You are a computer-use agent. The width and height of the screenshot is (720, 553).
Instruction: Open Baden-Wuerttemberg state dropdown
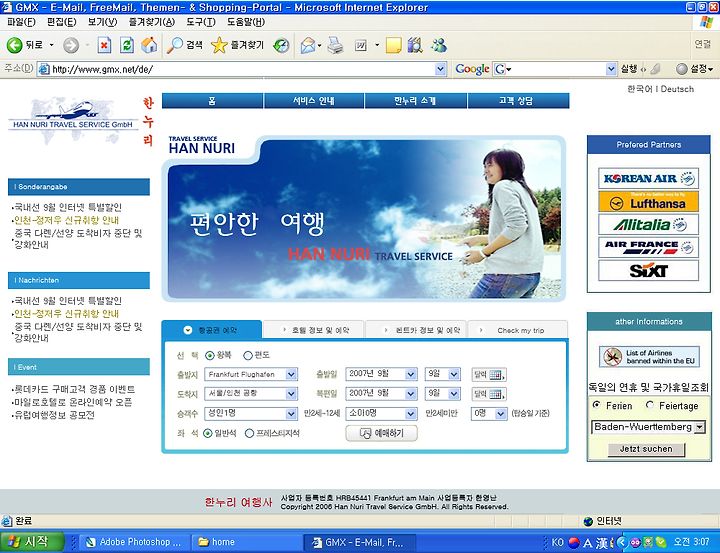(647, 427)
